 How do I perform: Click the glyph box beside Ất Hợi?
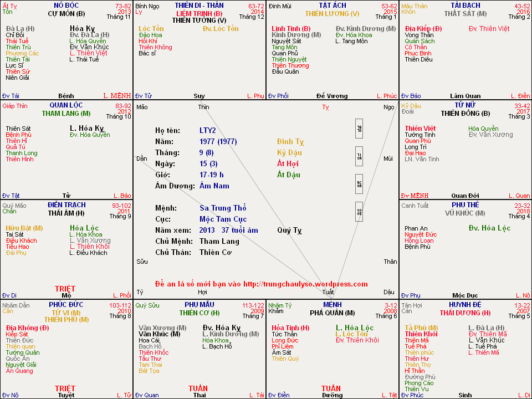coord(359,183)
